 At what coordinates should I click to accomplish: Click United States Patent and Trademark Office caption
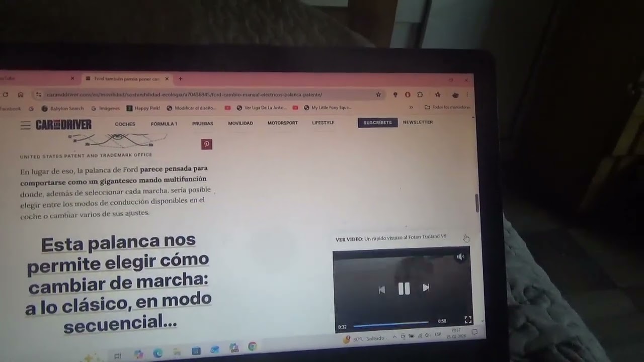(x=86, y=156)
